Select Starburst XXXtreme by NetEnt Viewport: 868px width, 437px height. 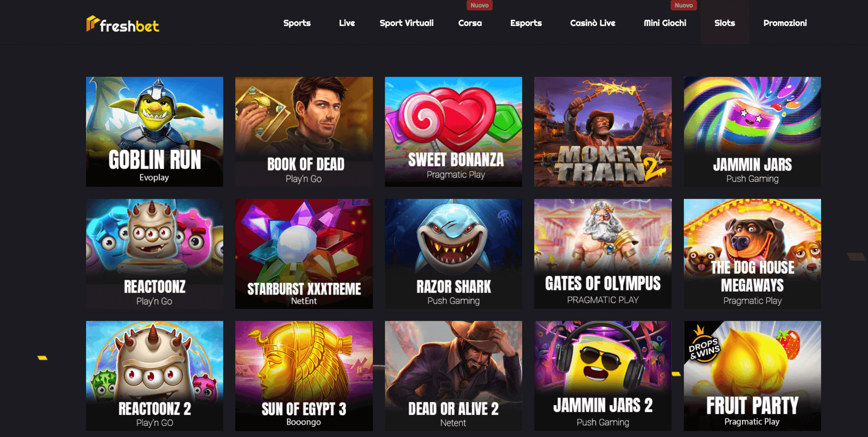point(304,254)
